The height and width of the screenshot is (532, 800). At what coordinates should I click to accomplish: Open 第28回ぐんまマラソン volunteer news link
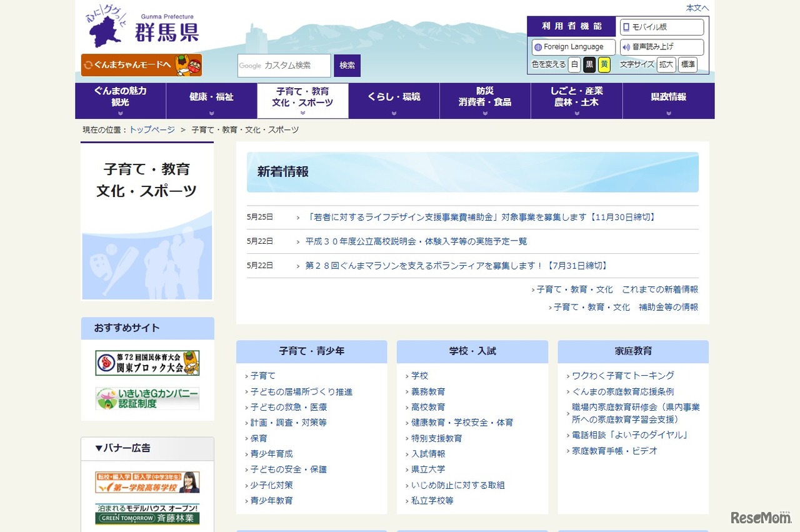coord(457,266)
